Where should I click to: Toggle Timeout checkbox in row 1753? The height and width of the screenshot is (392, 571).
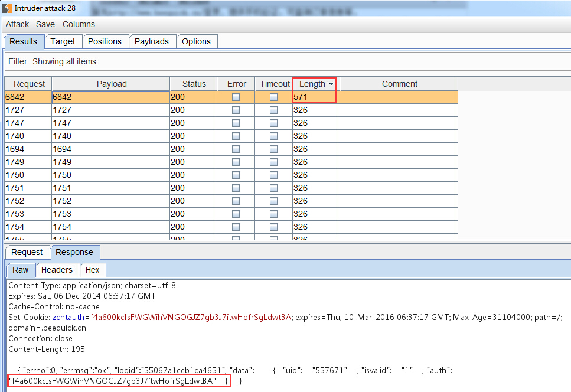click(273, 214)
